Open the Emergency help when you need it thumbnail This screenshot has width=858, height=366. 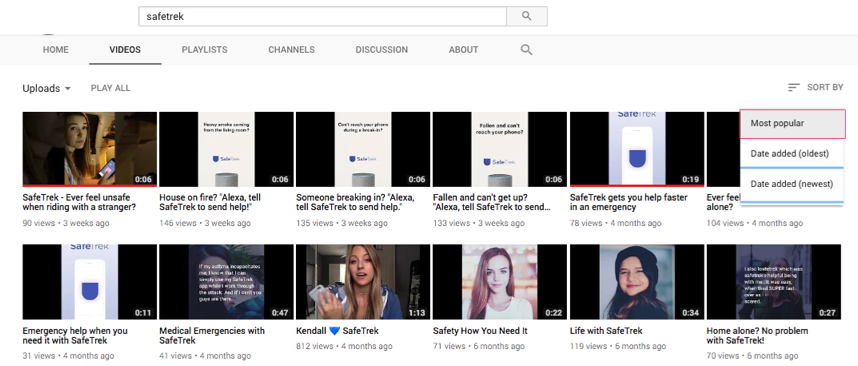click(90, 282)
